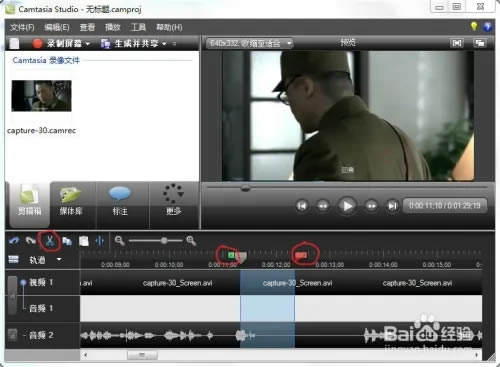Click the copy icon in timeline toolbar
Screen dimensions: 500x367
click(x=67, y=241)
